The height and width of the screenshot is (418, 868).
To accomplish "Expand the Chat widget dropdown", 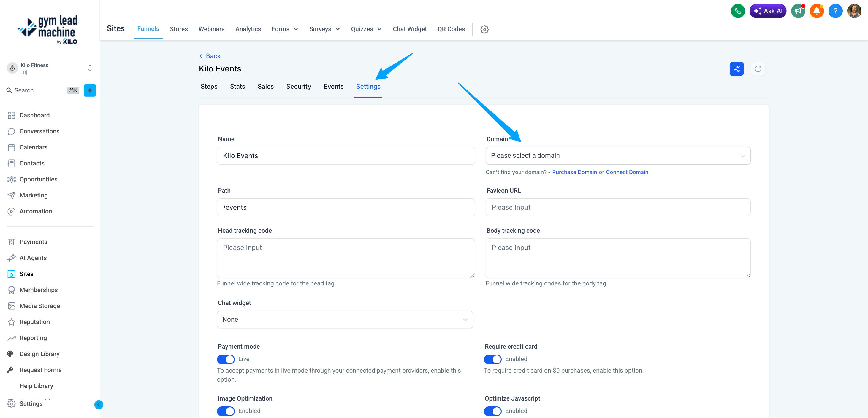I will click(345, 319).
